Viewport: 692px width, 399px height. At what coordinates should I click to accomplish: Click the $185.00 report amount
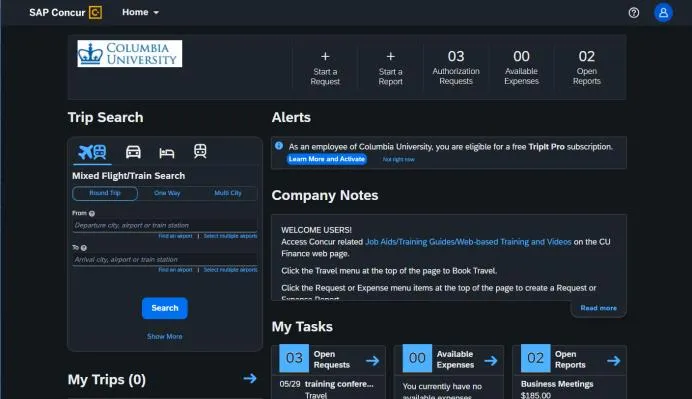click(536, 395)
